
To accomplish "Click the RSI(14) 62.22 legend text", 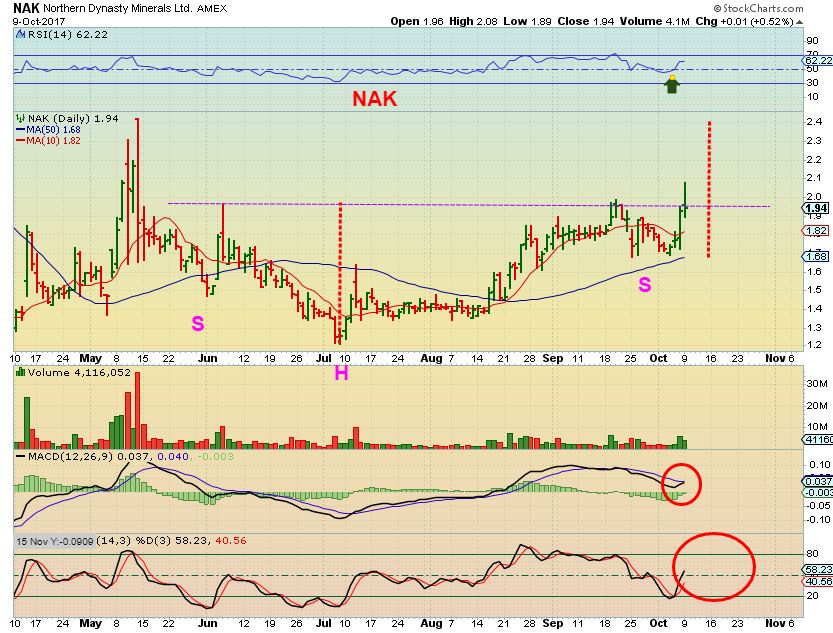I will pyautogui.click(x=67, y=35).
